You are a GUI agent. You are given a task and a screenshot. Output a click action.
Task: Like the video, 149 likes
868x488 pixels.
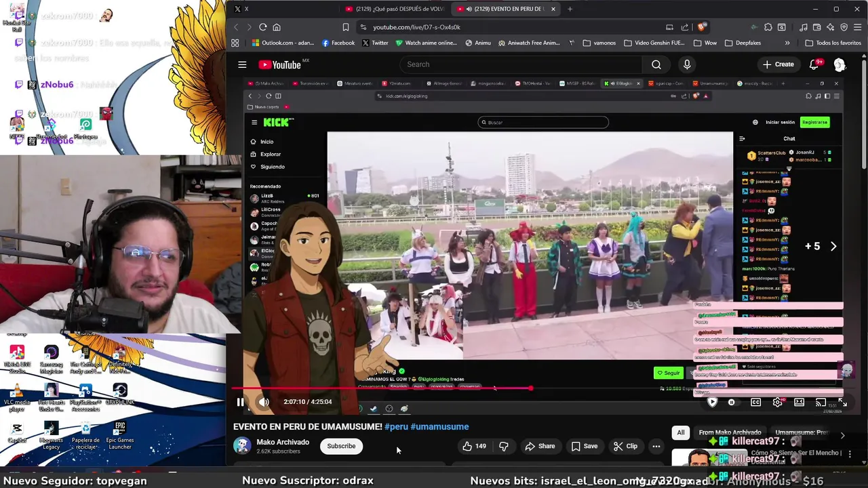(x=474, y=446)
